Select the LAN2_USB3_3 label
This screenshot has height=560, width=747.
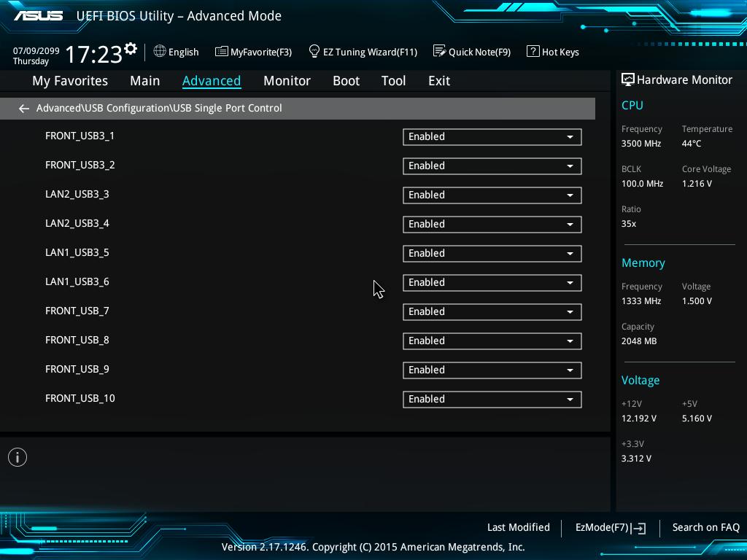(77, 194)
